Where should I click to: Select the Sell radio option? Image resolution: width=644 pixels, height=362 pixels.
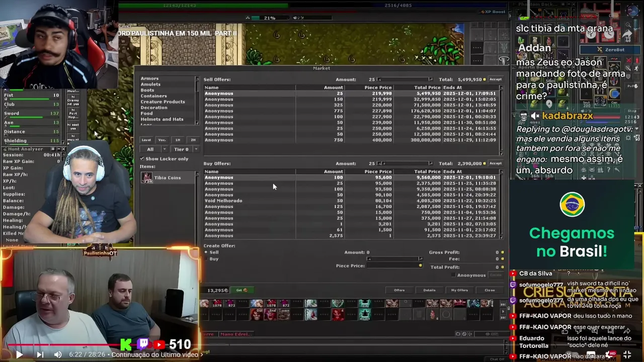(x=206, y=252)
